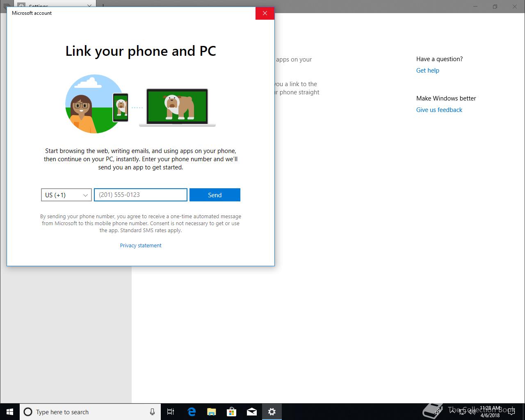Open the Give us feedback link
The width and height of the screenshot is (525, 420).
(439, 110)
